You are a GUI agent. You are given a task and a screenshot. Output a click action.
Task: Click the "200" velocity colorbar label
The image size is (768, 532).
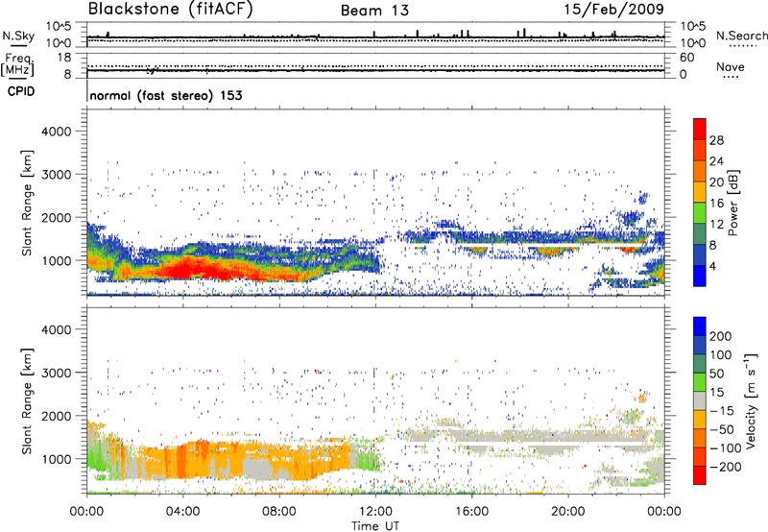(721, 336)
